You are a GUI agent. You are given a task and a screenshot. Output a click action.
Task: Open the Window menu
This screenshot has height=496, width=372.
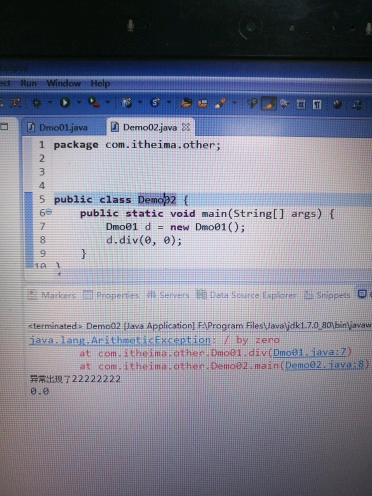(x=63, y=83)
